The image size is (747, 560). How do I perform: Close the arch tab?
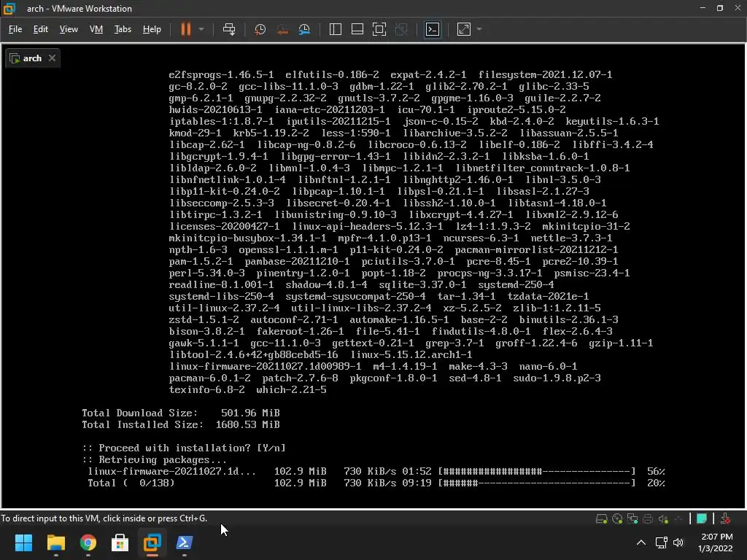52,58
